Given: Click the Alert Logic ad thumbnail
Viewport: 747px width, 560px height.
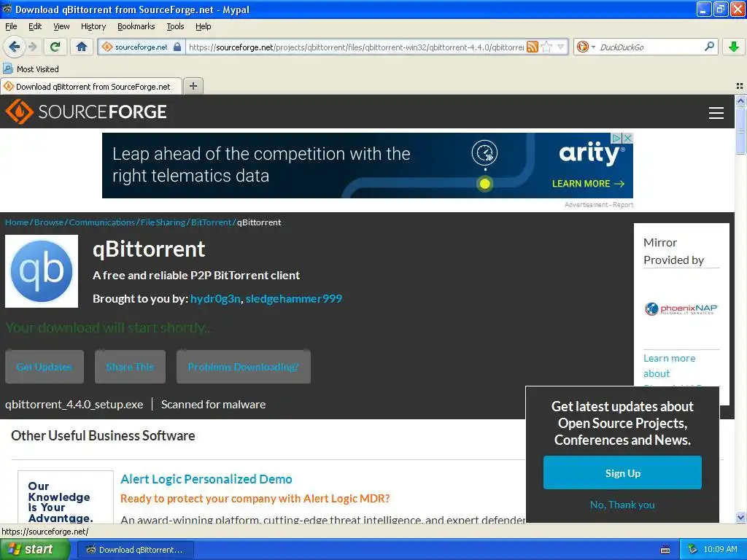Looking at the screenshot, I should tap(65, 497).
